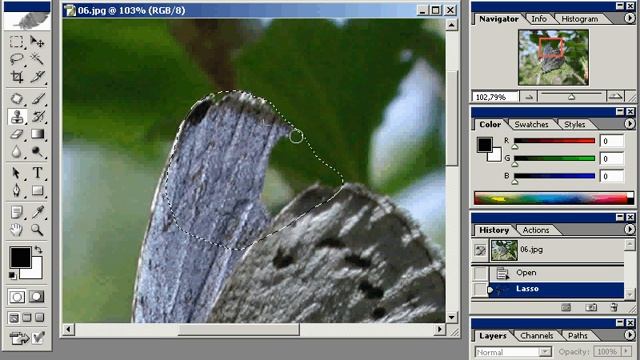This screenshot has height=360, width=640.
Task: Open the Layers panel options menu
Action: click(629, 335)
